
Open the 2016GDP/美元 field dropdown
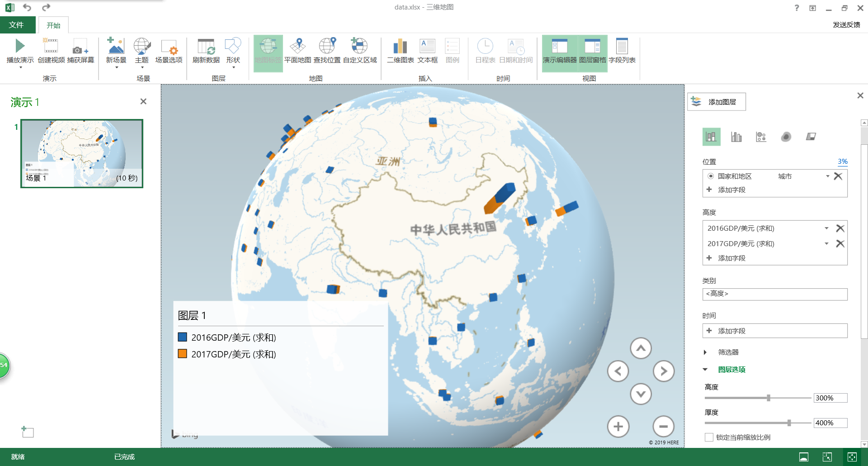827,228
